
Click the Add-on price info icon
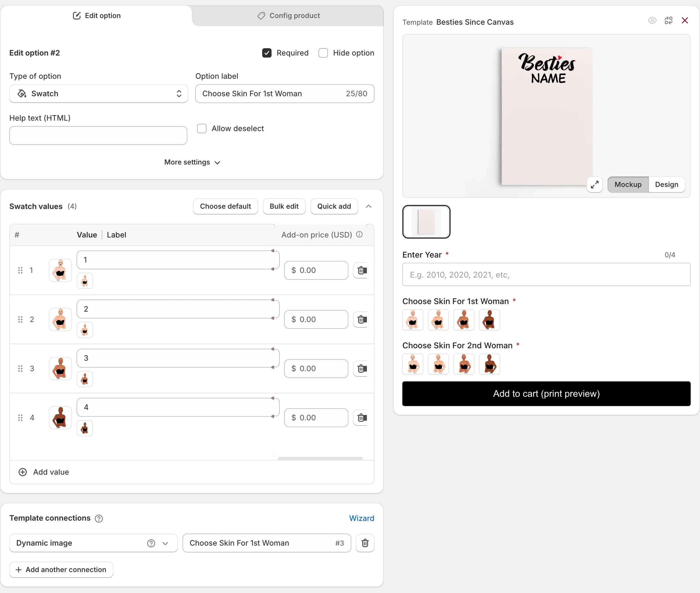tap(359, 235)
